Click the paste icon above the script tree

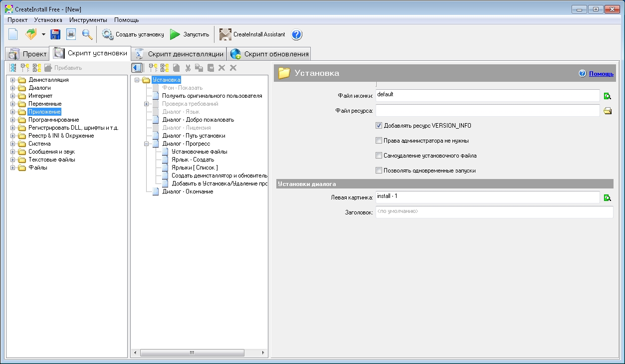coord(210,68)
